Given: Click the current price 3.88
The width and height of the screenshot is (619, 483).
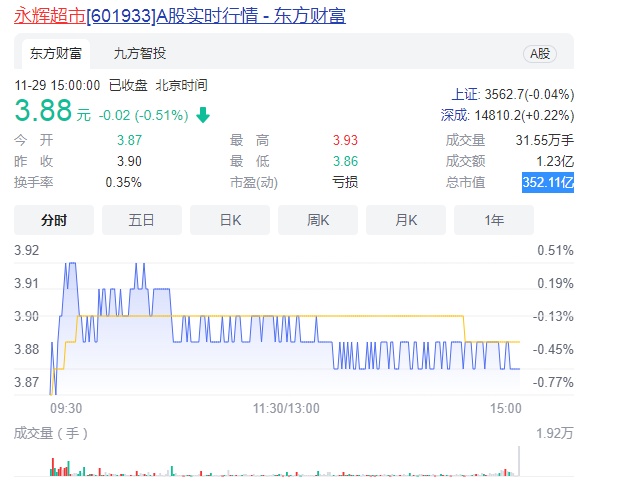Looking at the screenshot, I should click(43, 110).
